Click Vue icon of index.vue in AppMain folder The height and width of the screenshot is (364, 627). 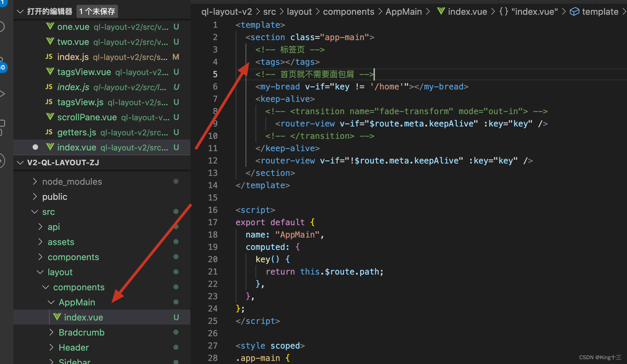57,317
